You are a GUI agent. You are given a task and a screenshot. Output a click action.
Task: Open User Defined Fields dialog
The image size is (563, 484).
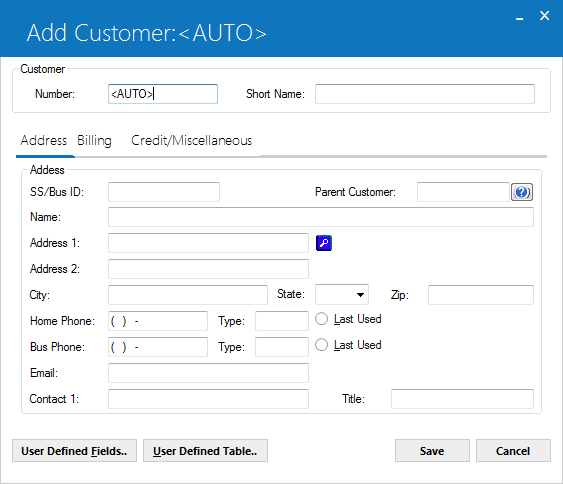(74, 451)
